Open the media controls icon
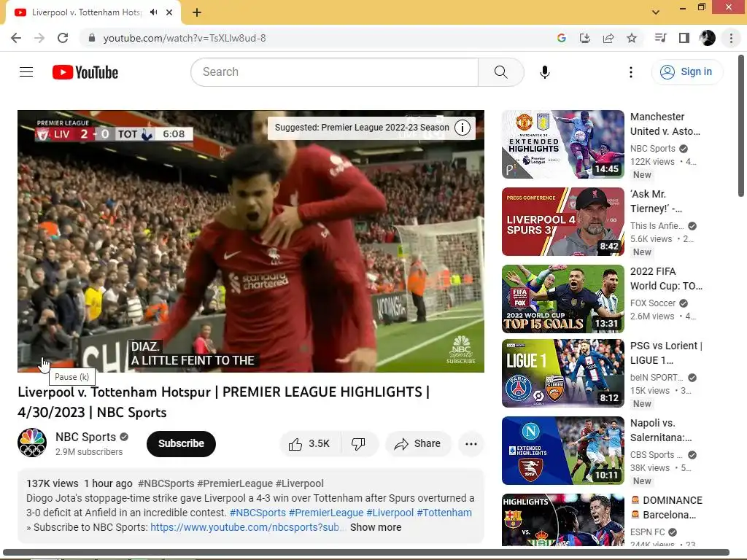Screen dimensions: 747x560 661,38
